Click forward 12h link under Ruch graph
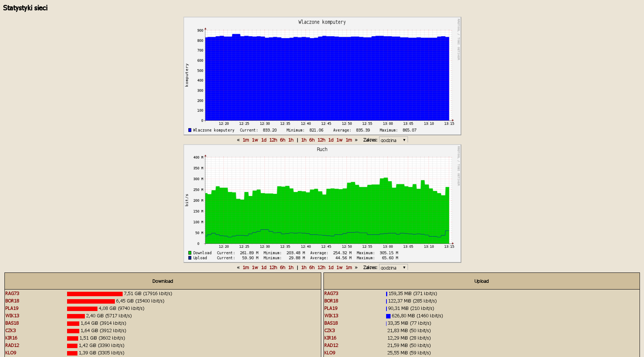This screenshot has height=357, width=644. [321, 268]
